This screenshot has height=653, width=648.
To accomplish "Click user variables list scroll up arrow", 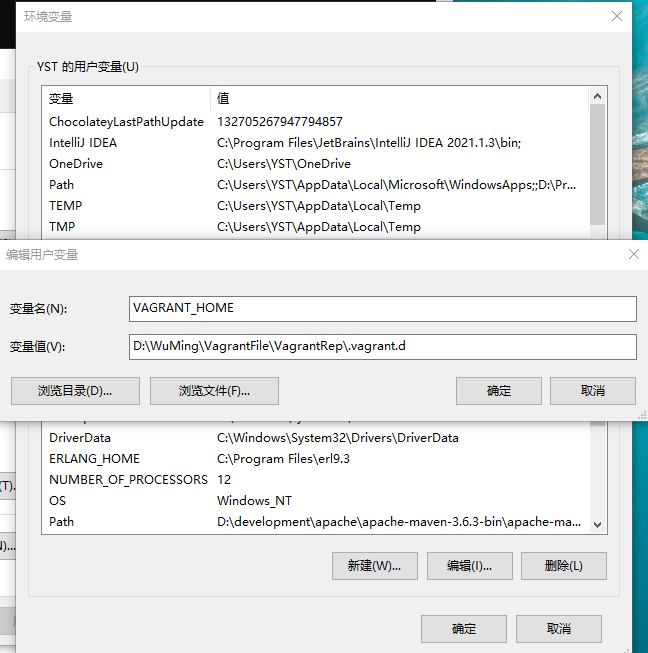I will [598, 96].
